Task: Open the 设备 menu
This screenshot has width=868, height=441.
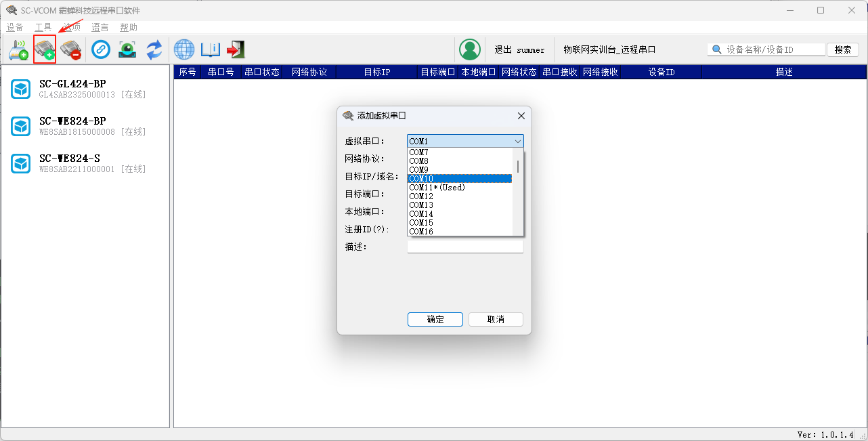Action: 15,28
